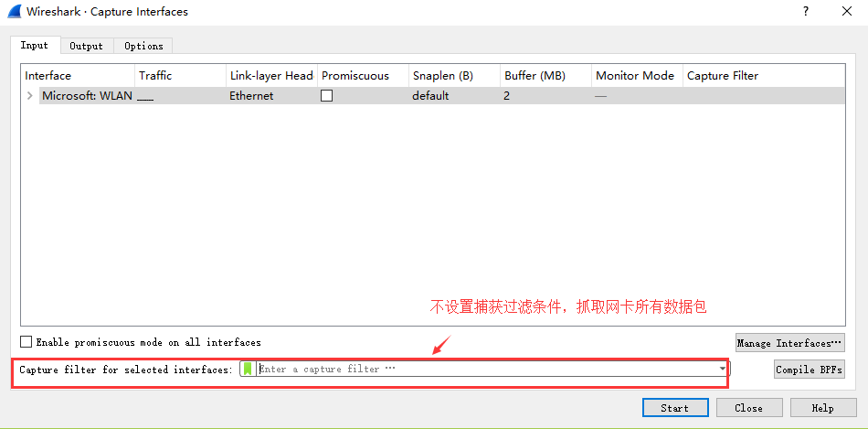
Task: Click the Buffer (MB) column header
Action: tap(546, 76)
